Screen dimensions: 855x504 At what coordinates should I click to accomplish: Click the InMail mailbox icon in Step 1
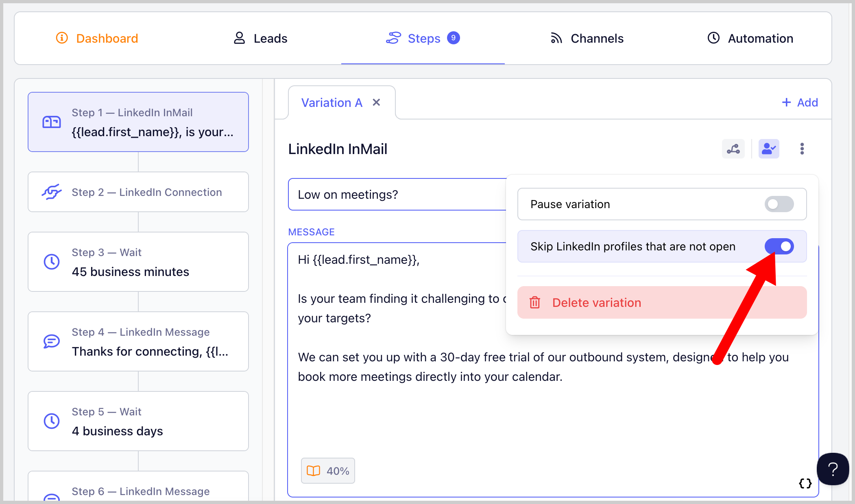(52, 122)
